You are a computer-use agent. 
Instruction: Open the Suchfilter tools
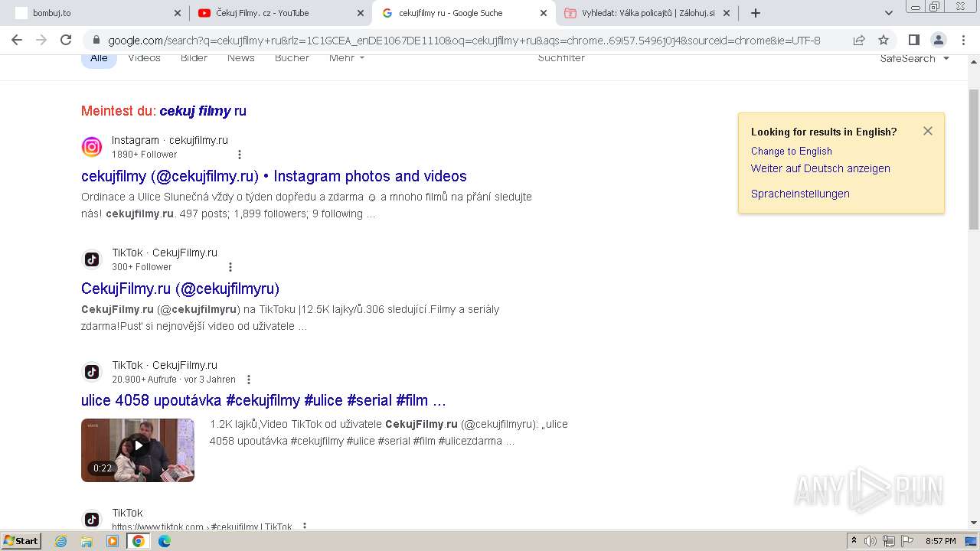tap(561, 58)
